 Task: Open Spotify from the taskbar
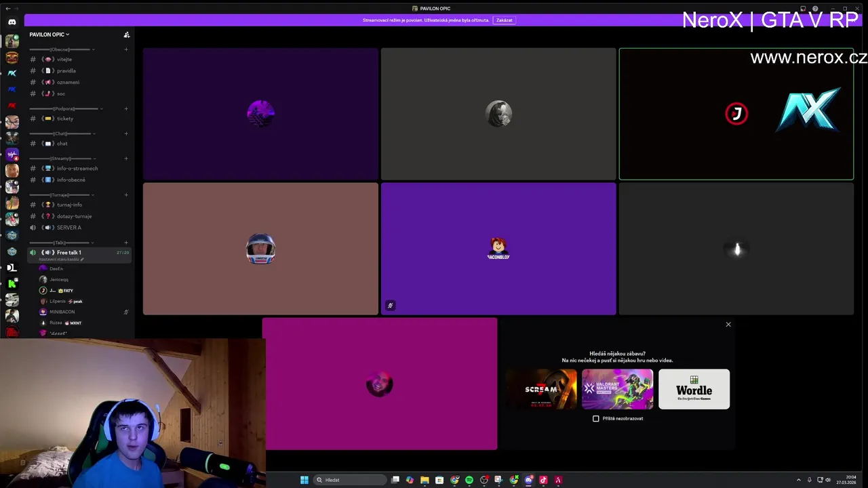[469, 480]
